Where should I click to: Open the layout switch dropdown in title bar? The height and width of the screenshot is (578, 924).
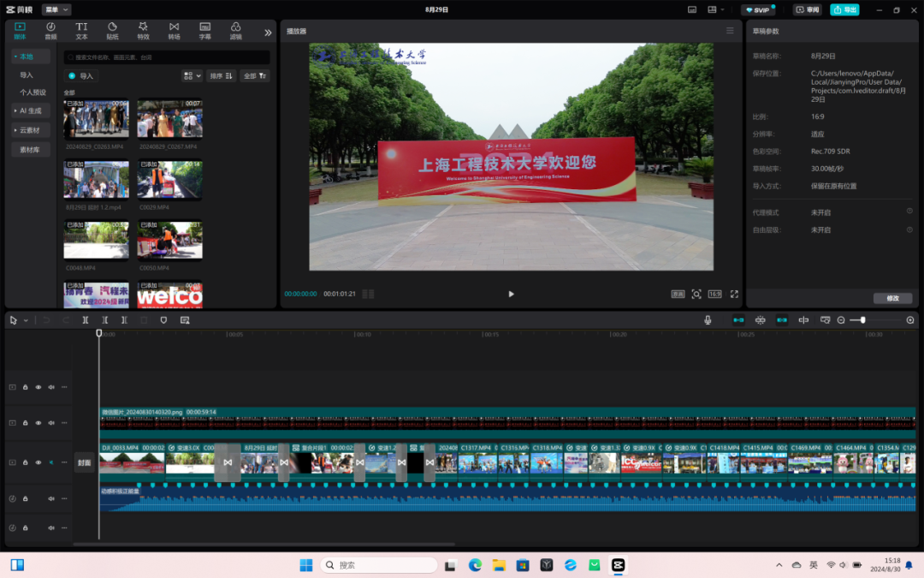click(x=716, y=9)
